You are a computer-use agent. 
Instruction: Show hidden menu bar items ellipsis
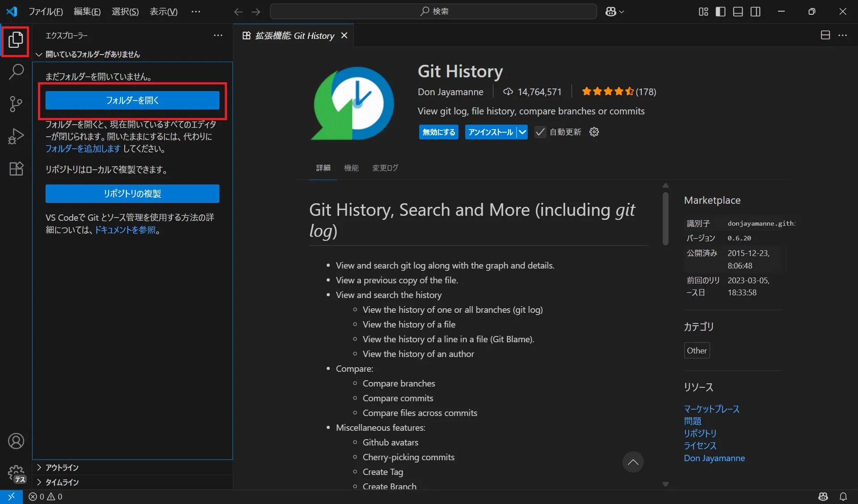coord(196,12)
